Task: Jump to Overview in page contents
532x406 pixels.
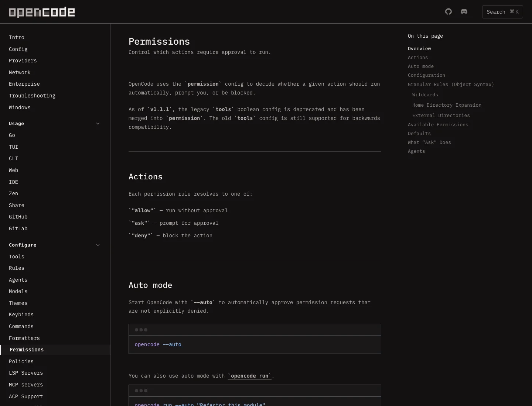Action: coord(419,48)
